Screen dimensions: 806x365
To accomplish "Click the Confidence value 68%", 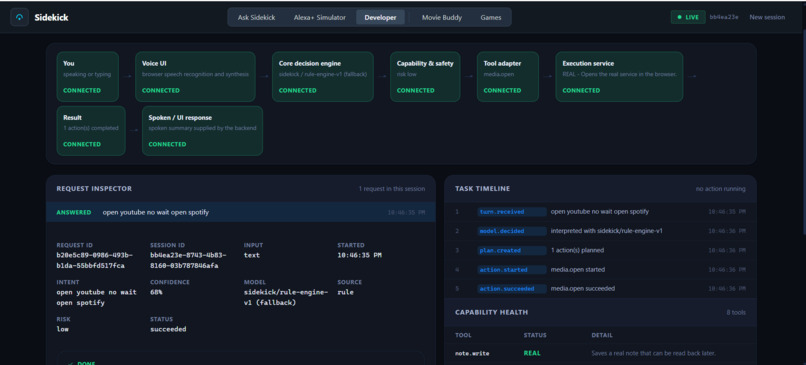I will tap(156, 292).
